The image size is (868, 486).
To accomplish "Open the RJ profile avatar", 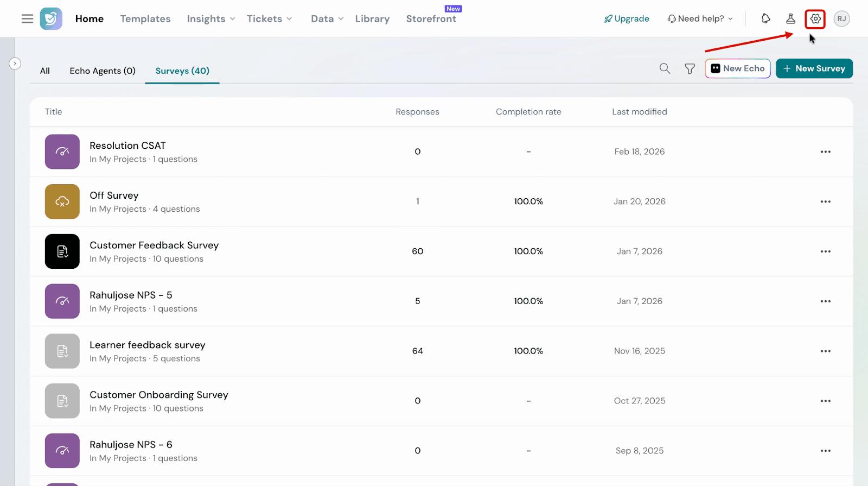I will point(841,19).
